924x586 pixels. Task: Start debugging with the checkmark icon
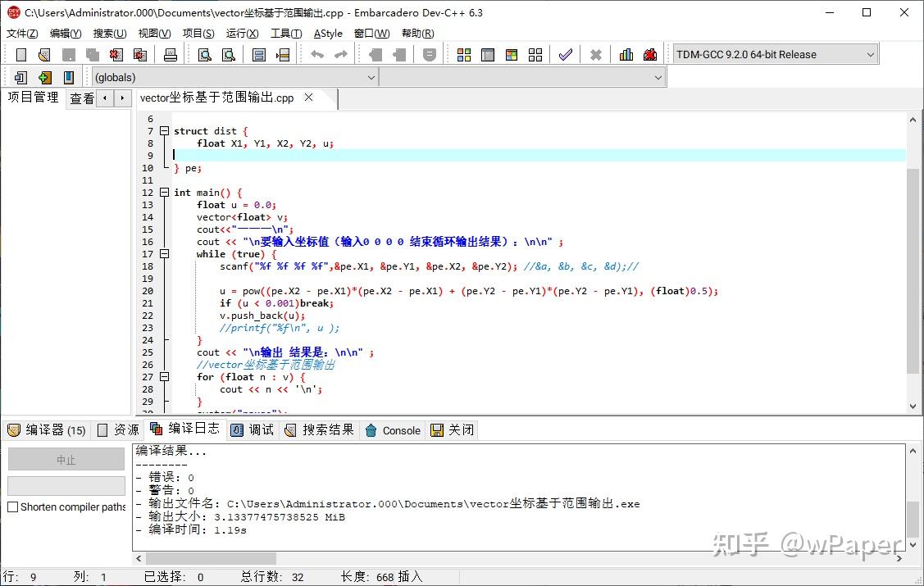point(566,53)
